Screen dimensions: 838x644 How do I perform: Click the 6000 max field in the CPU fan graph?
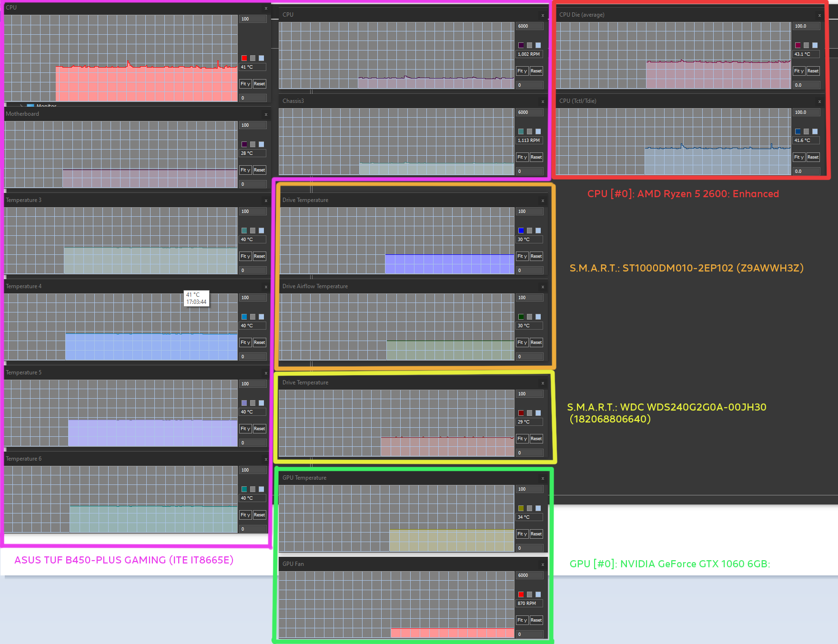click(x=529, y=26)
